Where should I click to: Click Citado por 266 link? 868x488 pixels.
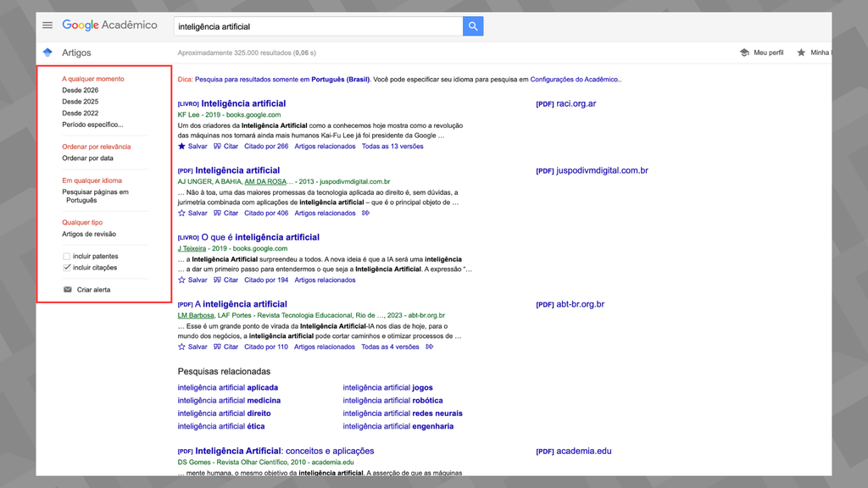266,147
